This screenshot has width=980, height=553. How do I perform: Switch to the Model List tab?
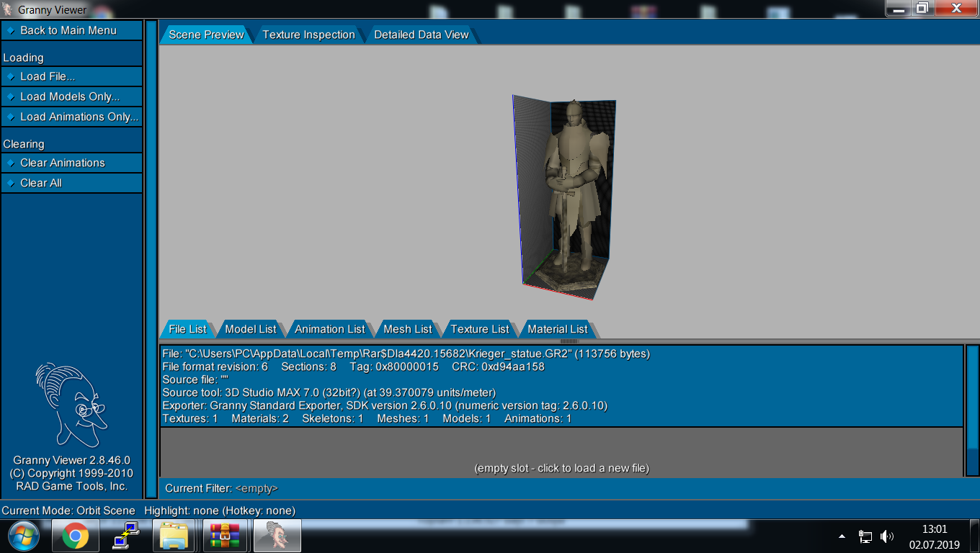point(250,329)
